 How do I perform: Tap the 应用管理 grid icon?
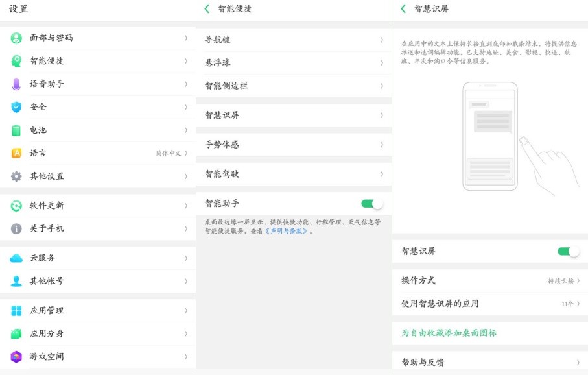pos(16,310)
